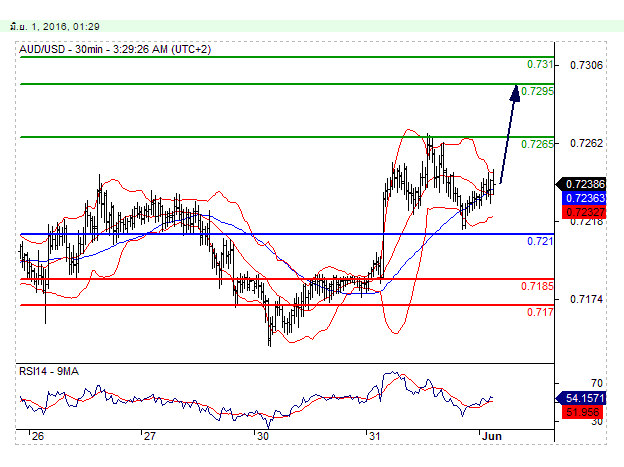Select the 0.7295 resistance level label
This screenshot has width=624, height=467.
pyautogui.click(x=537, y=91)
